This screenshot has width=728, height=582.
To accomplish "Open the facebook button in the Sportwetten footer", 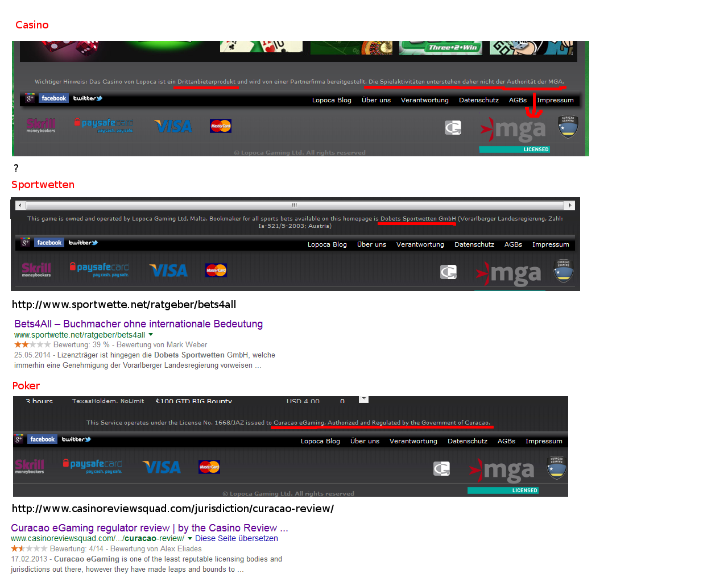I will pyautogui.click(x=49, y=243).
